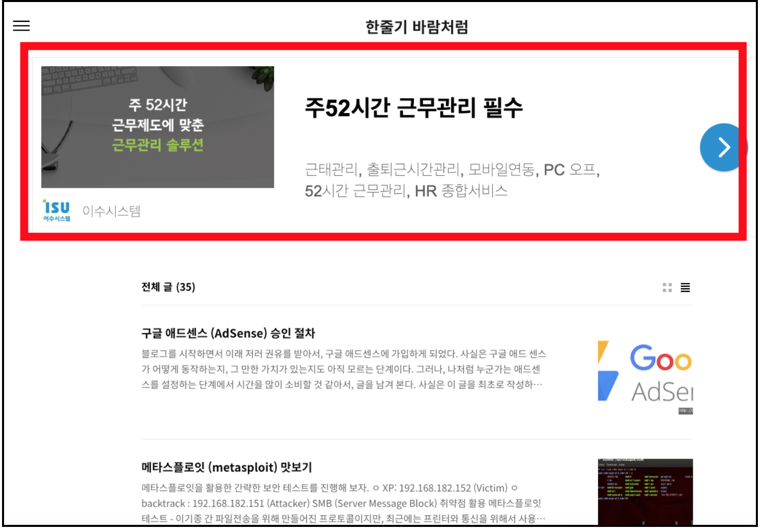Open the hamburger menu icon

pyautogui.click(x=21, y=26)
